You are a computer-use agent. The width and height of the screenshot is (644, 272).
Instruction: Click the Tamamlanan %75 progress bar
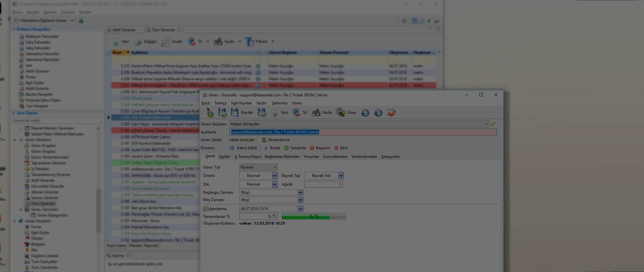(x=314, y=216)
